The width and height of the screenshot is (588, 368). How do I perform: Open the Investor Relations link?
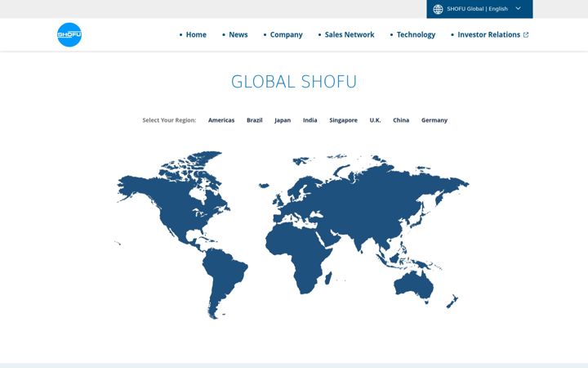coord(488,34)
